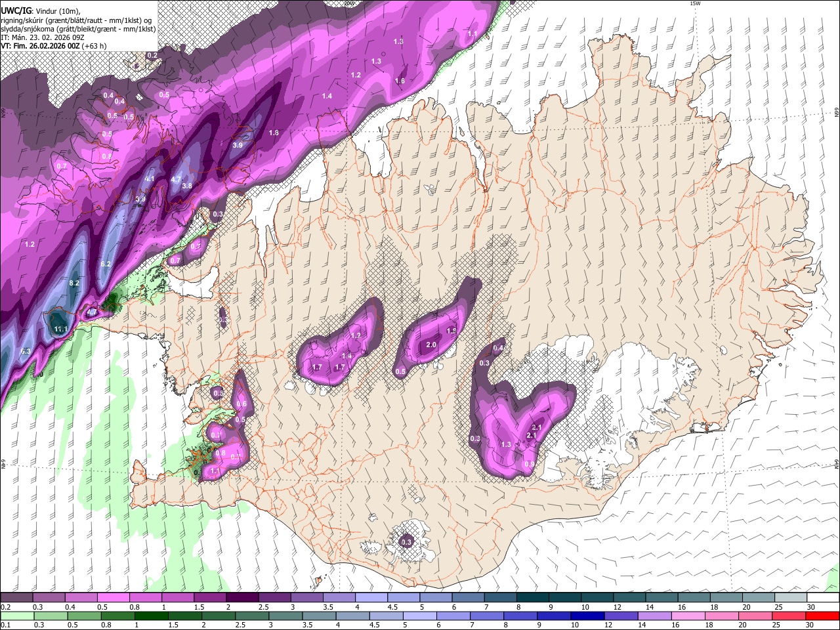Click the dark teal swatch between 9 and 10, top legend row
The height and width of the screenshot is (630, 840).
pyautogui.click(x=565, y=598)
